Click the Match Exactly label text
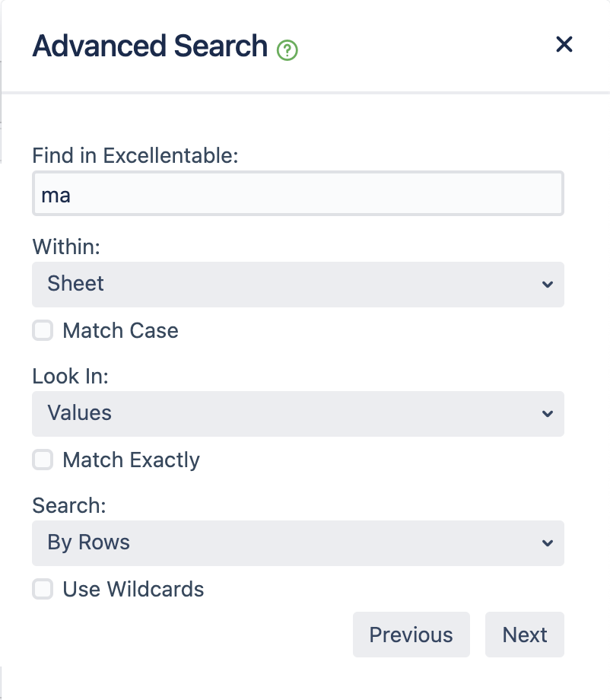The height and width of the screenshot is (700, 610). point(131,460)
